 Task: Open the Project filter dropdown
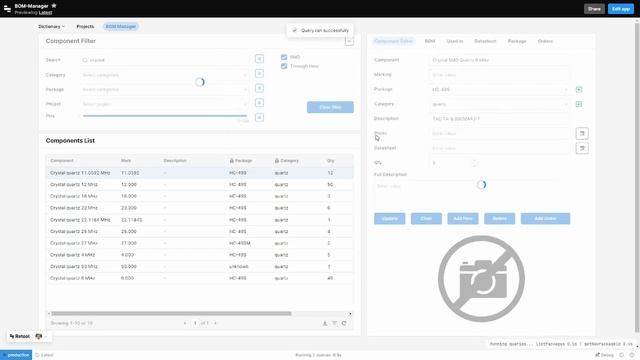click(165, 104)
